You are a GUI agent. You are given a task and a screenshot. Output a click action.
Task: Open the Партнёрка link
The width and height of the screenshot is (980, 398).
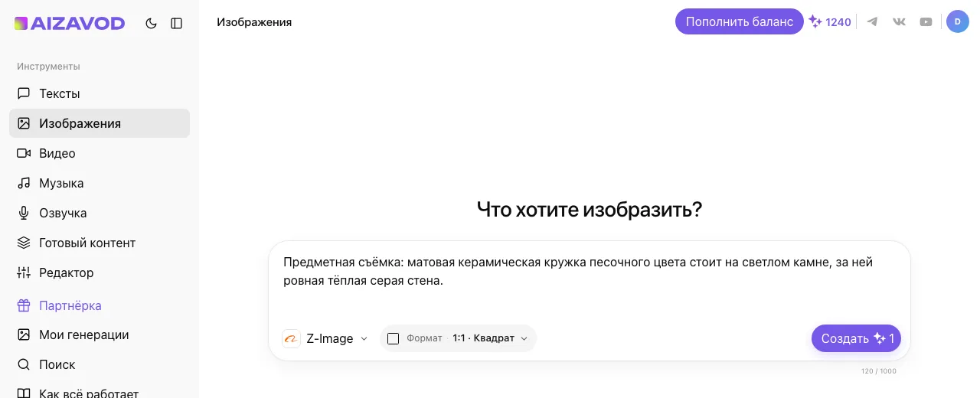(x=100, y=305)
